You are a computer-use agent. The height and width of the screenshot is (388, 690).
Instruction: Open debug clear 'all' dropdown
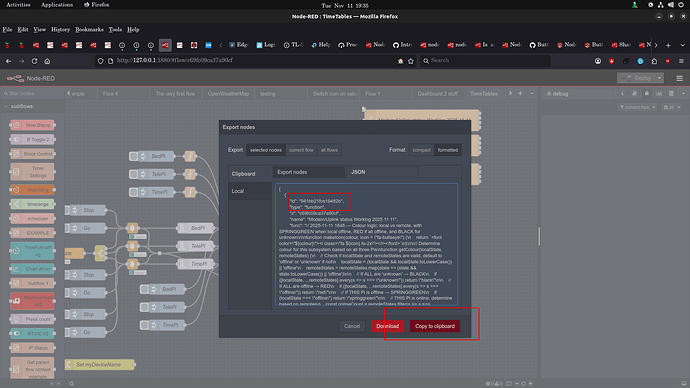pos(672,107)
